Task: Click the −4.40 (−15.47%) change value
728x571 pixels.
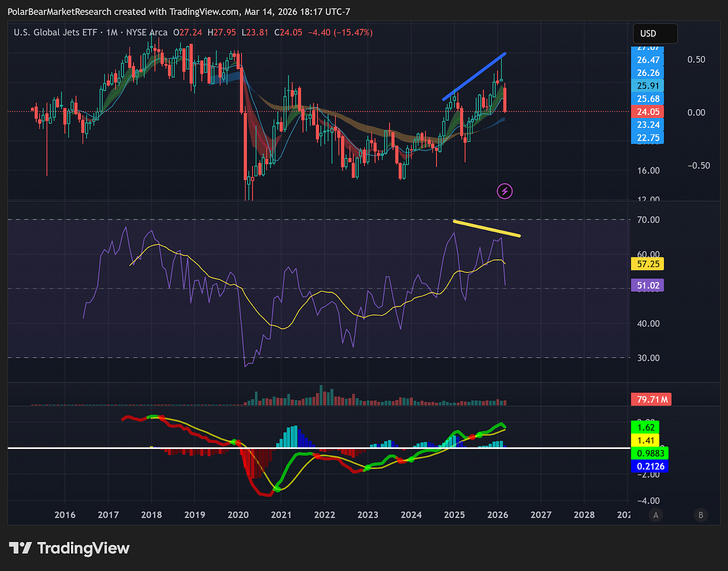Action: point(340,32)
